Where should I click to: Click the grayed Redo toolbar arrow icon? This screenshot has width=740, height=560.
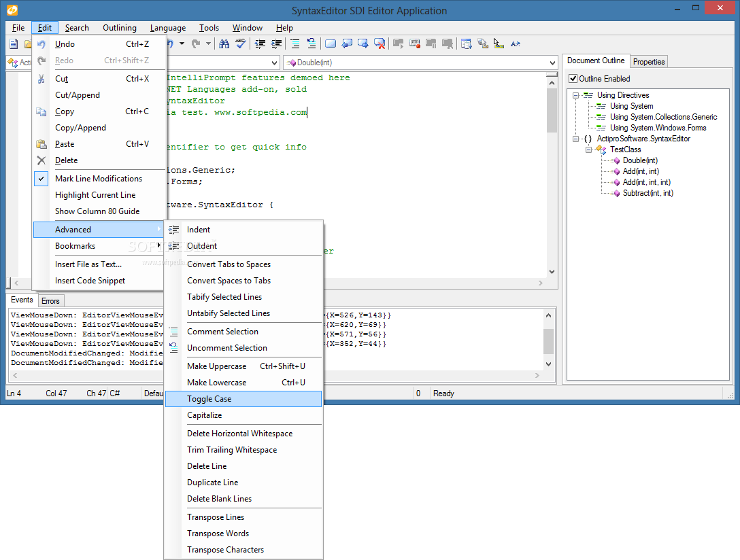(196, 44)
